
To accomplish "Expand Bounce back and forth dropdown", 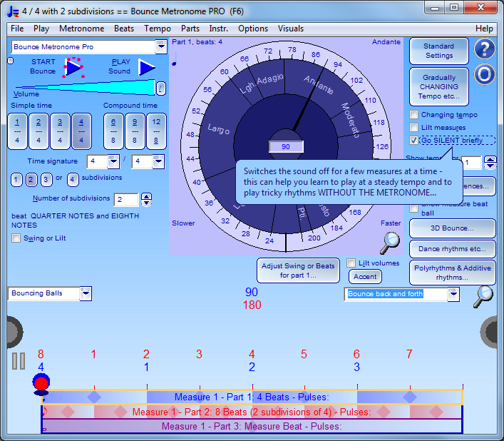I will coord(453,294).
